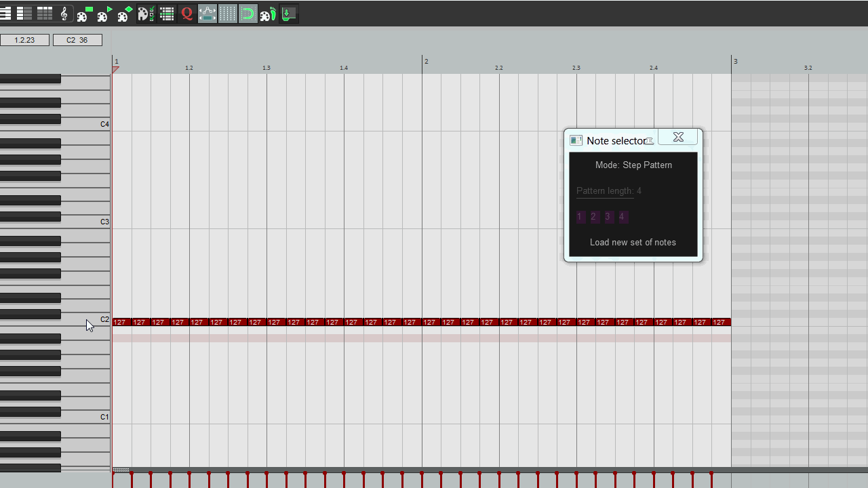Click the green-rows list toolbar icon
The width and height of the screenshot is (868, 488).
tap(166, 14)
